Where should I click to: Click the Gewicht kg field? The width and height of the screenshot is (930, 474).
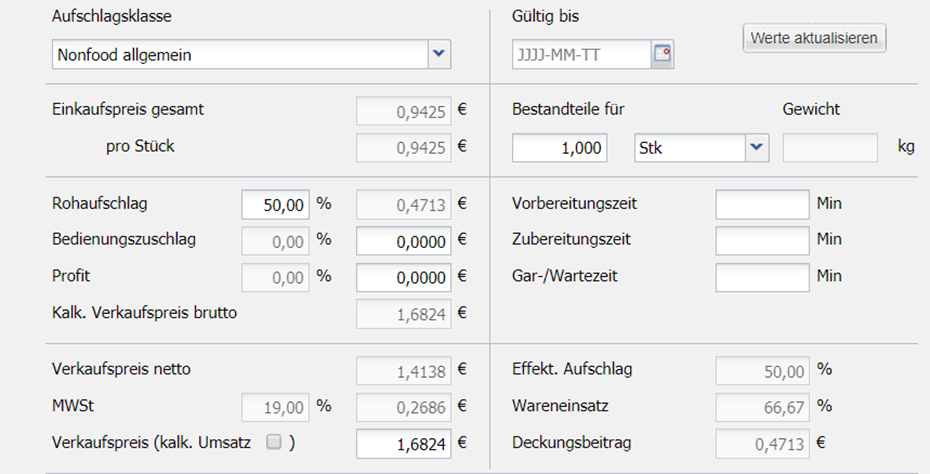click(x=829, y=148)
